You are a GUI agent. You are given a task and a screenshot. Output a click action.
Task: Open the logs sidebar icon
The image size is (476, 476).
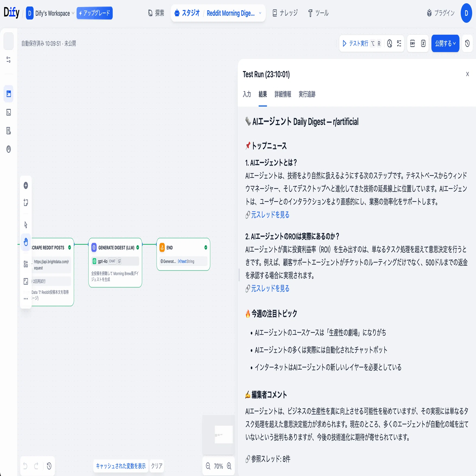[9, 131]
